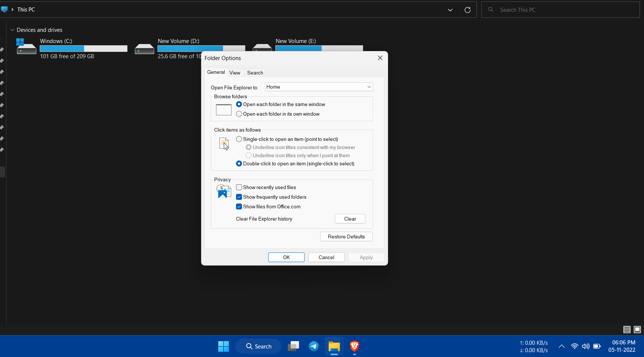This screenshot has height=357, width=644.
Task: Collapse the Devices and drives group
Action: pyautogui.click(x=12, y=30)
